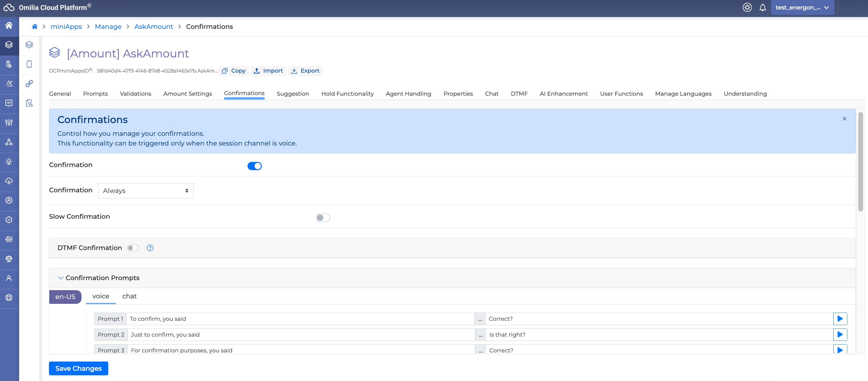
Task: Enable the DTMF Confirmation switch
Action: pos(133,248)
